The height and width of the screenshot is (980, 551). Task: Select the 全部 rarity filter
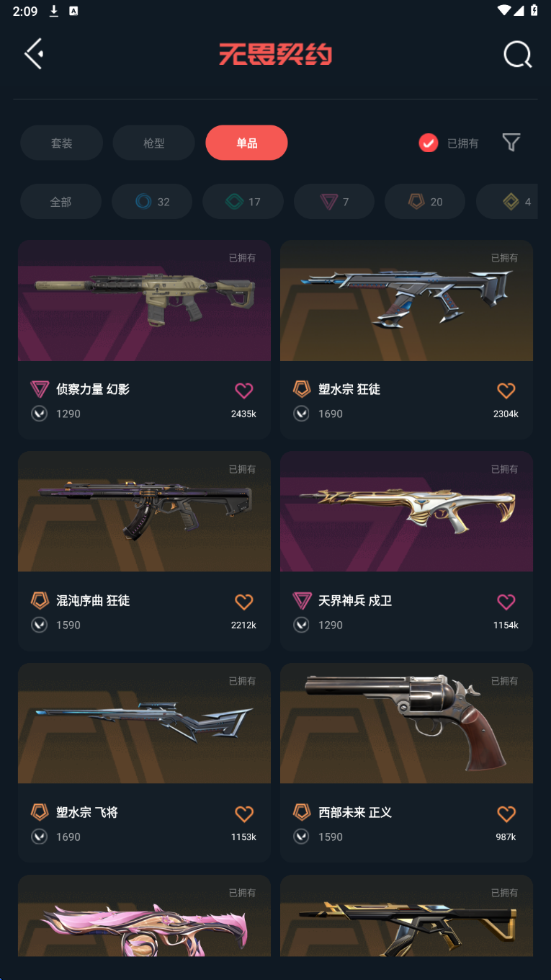click(x=61, y=202)
